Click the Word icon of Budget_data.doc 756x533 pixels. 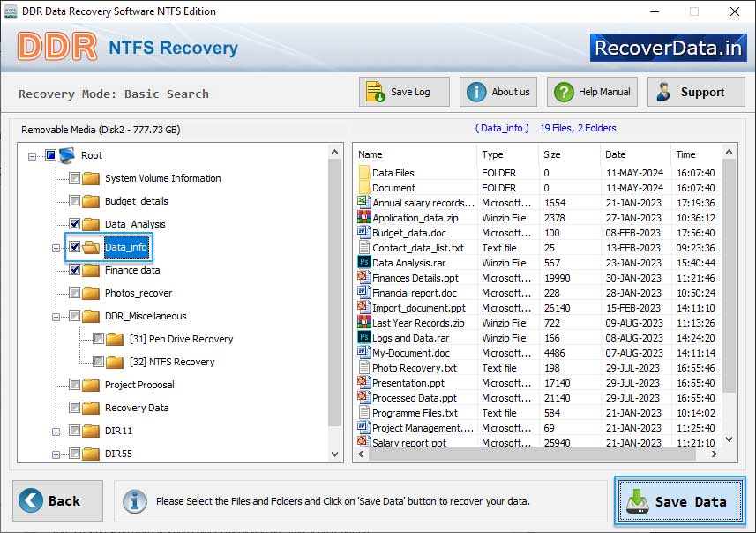[x=363, y=231]
